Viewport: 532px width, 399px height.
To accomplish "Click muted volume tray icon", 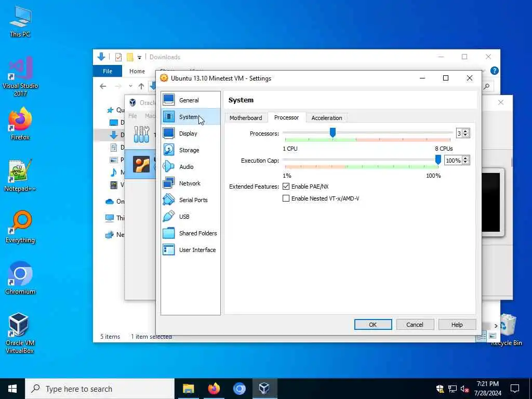I will [x=464, y=389].
